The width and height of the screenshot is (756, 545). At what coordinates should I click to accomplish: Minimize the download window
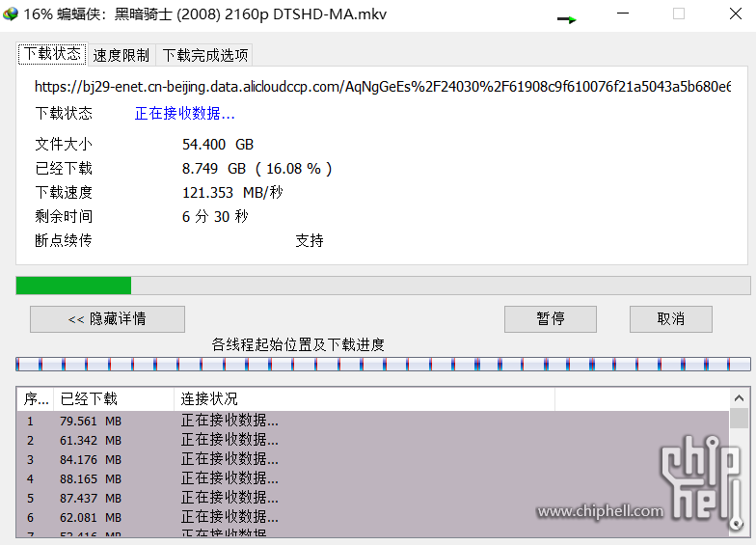pos(623,14)
